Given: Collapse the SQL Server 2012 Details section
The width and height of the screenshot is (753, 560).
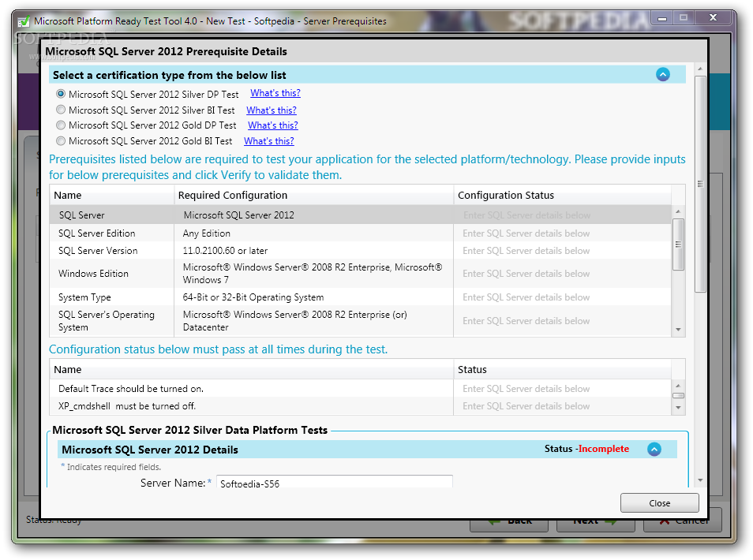Looking at the screenshot, I should [654, 450].
